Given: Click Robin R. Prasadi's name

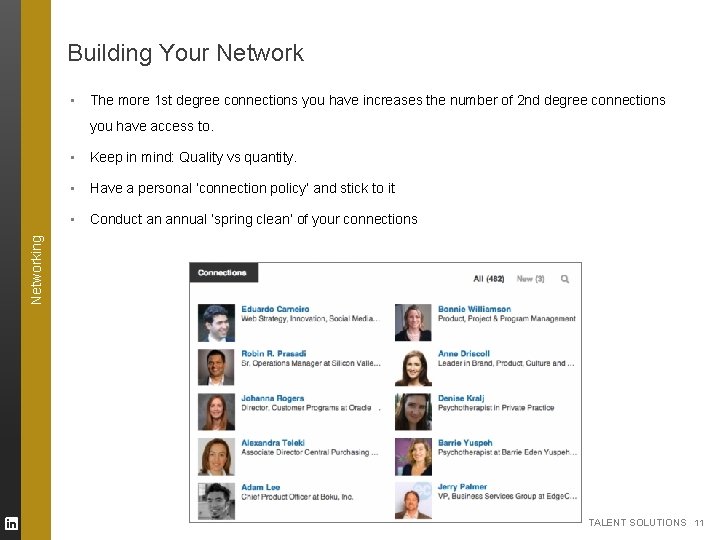Looking at the screenshot, I should 275,354.
